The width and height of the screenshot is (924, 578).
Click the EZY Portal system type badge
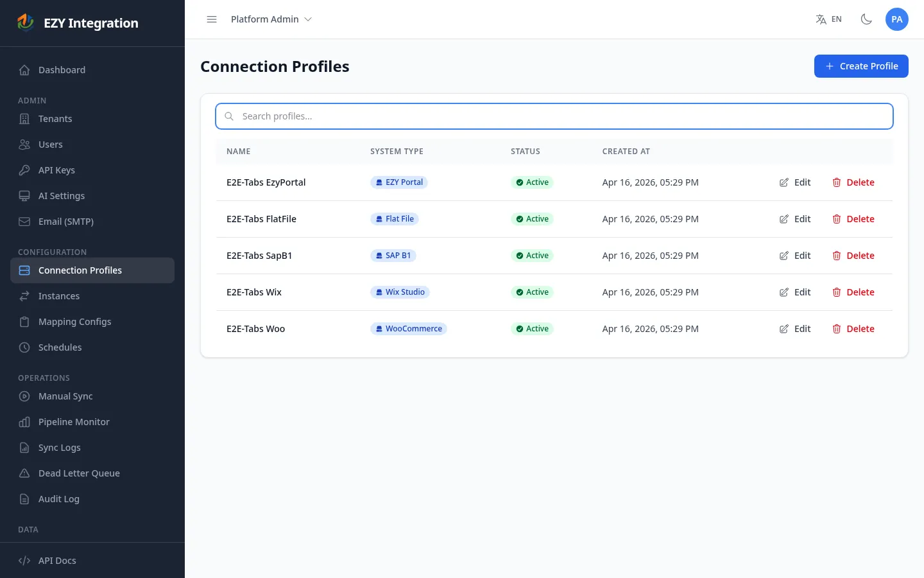[399, 182]
